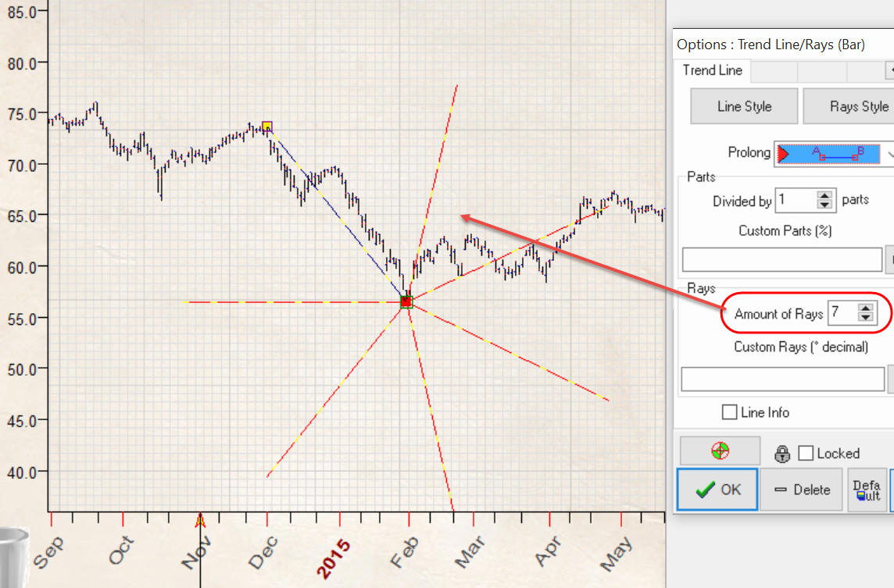The height and width of the screenshot is (588, 894).
Task: Click the '80.0' price axis label
Action: point(22,62)
